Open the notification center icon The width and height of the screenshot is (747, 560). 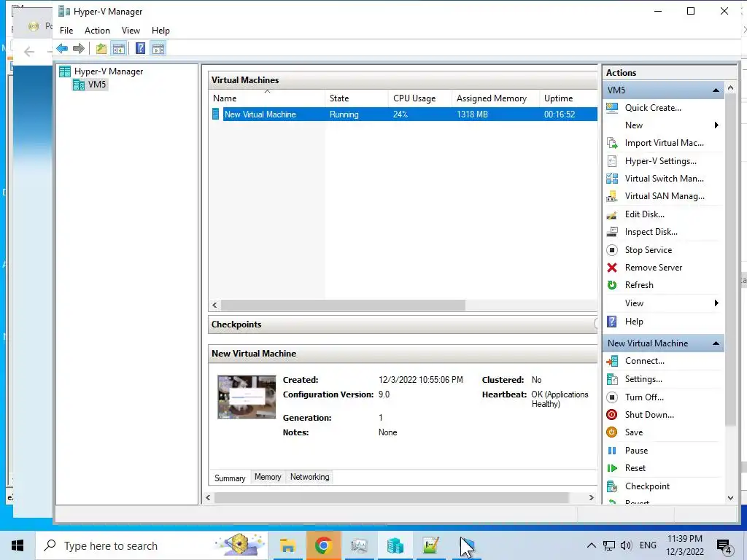tap(724, 547)
